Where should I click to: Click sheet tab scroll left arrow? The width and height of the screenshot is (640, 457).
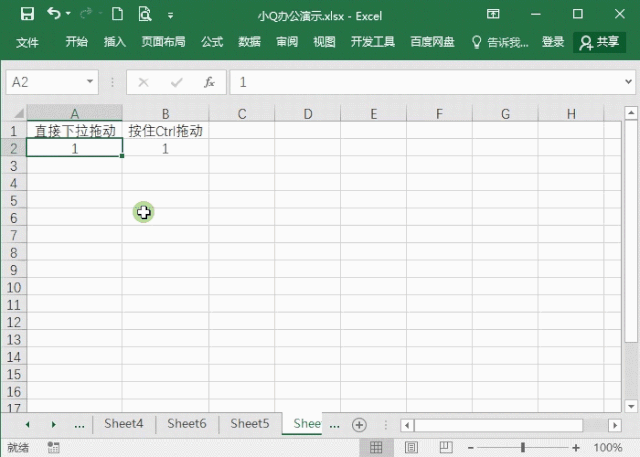[27, 425]
